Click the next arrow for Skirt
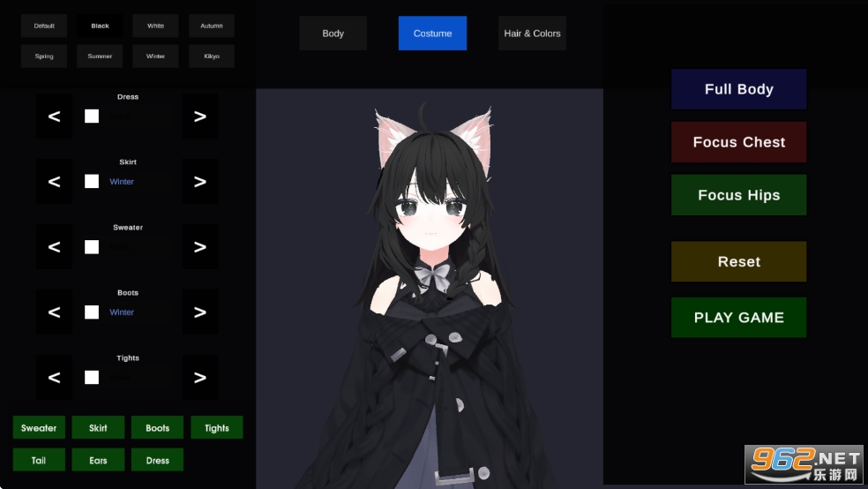 (200, 182)
